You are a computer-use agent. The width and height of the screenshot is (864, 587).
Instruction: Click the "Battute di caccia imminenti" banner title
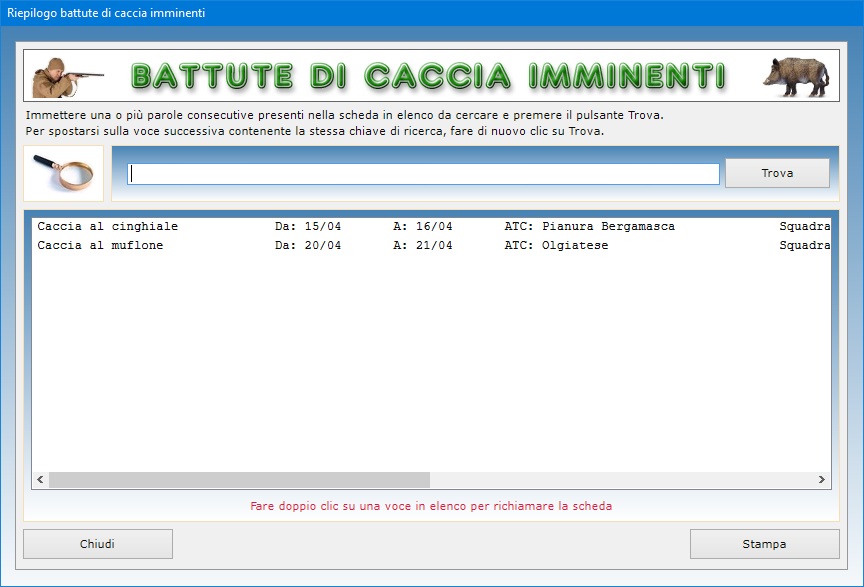[428, 76]
